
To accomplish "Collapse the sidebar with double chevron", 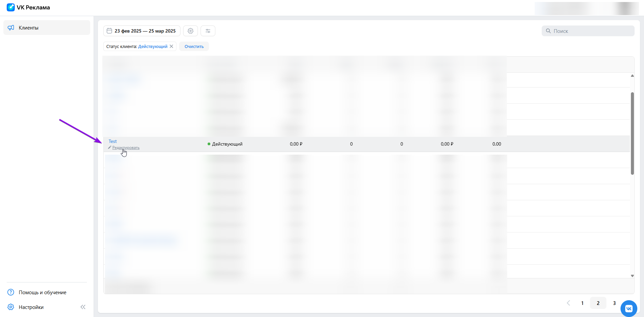I will tap(83, 307).
